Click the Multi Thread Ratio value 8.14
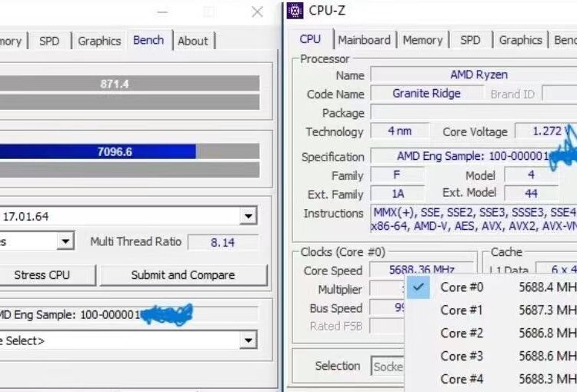The height and width of the screenshot is (392, 577). [223, 242]
